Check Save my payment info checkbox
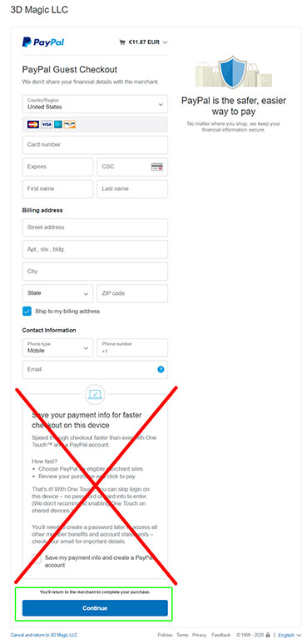 37,558
